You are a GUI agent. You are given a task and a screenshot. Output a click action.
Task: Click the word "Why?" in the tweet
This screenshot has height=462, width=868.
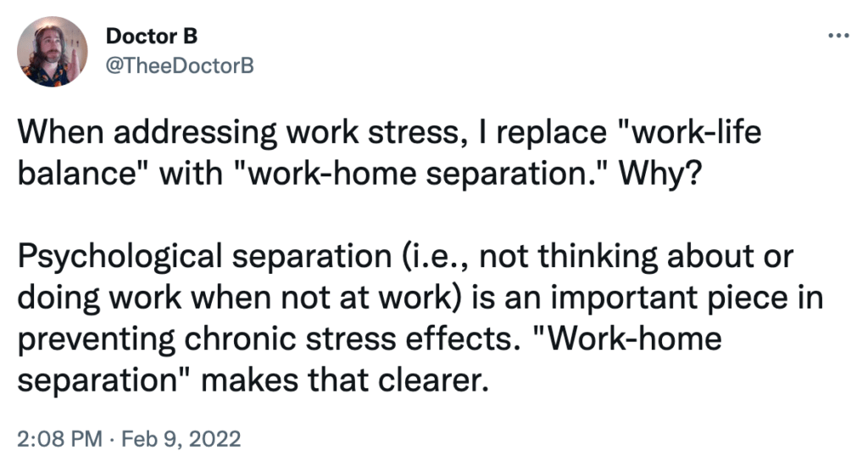point(659,175)
